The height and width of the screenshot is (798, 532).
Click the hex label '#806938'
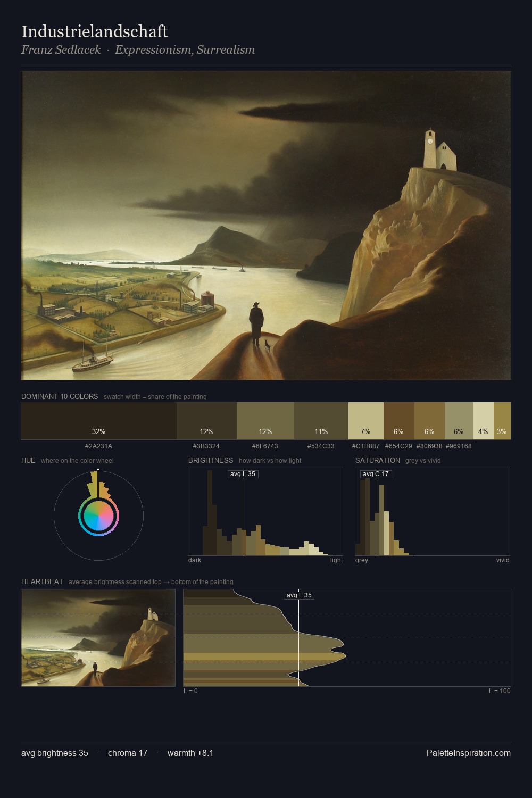429,446
